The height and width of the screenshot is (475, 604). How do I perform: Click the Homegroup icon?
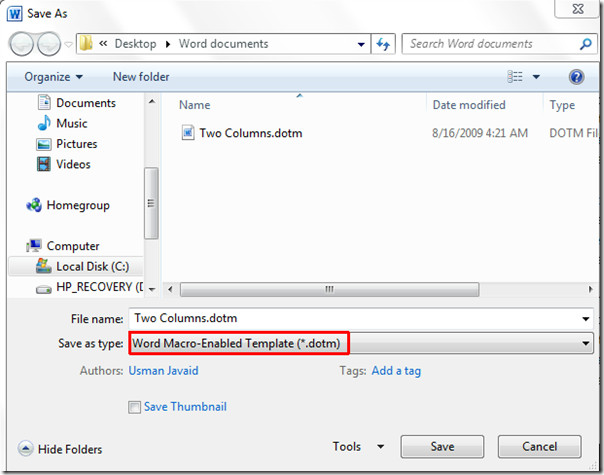coord(34,205)
